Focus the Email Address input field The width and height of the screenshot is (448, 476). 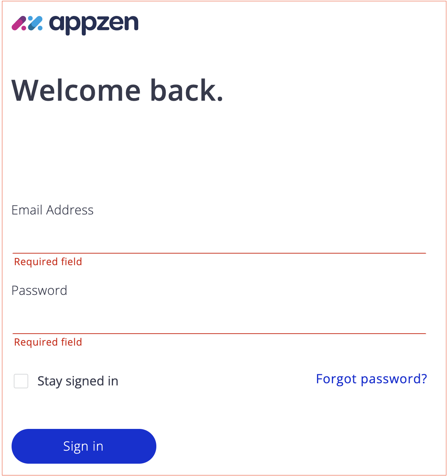pyautogui.click(x=219, y=239)
